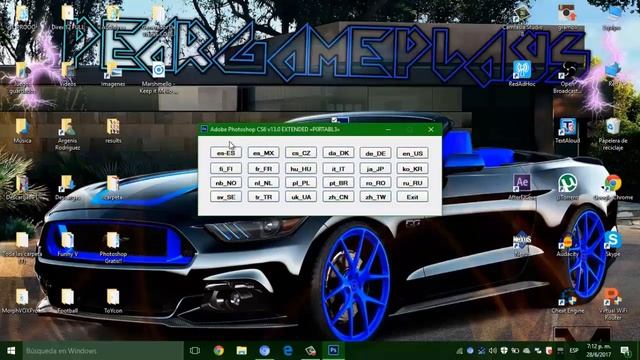
Task: Select the Papelera de reciclaje icon
Action: click(x=613, y=134)
